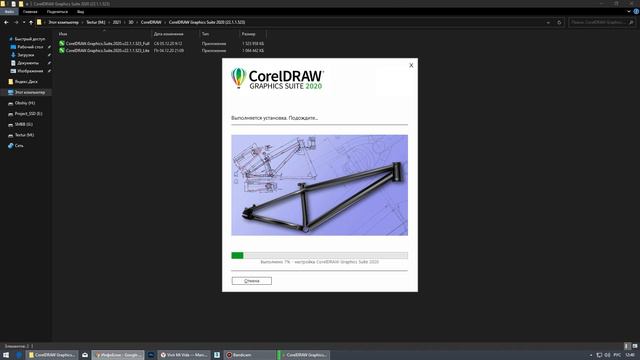Click the Lite installer file's green icon
Viewport: 640px width, 360px height.
click(x=62, y=51)
